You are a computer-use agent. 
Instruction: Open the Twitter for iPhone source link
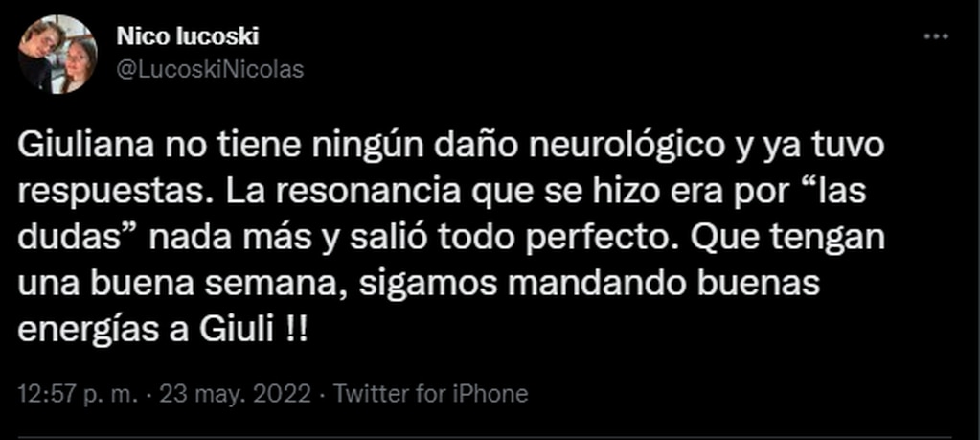[x=430, y=394]
